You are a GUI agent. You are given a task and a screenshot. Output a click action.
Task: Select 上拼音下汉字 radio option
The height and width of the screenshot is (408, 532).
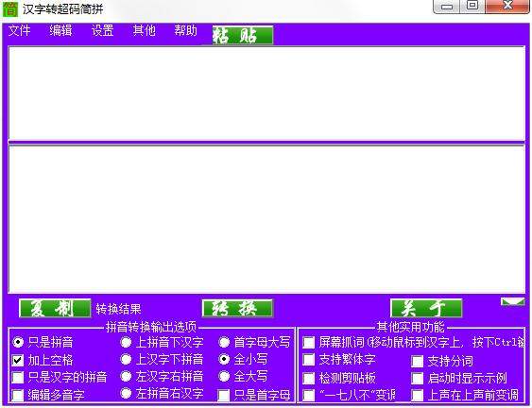[x=126, y=342]
